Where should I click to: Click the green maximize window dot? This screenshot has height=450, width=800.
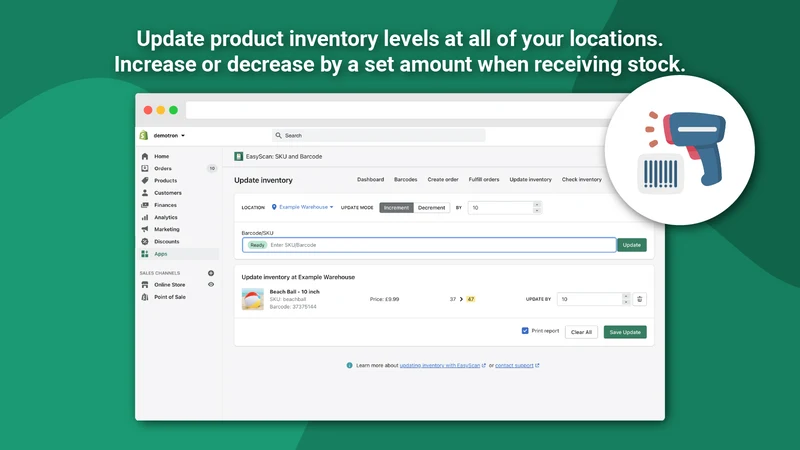click(x=173, y=110)
